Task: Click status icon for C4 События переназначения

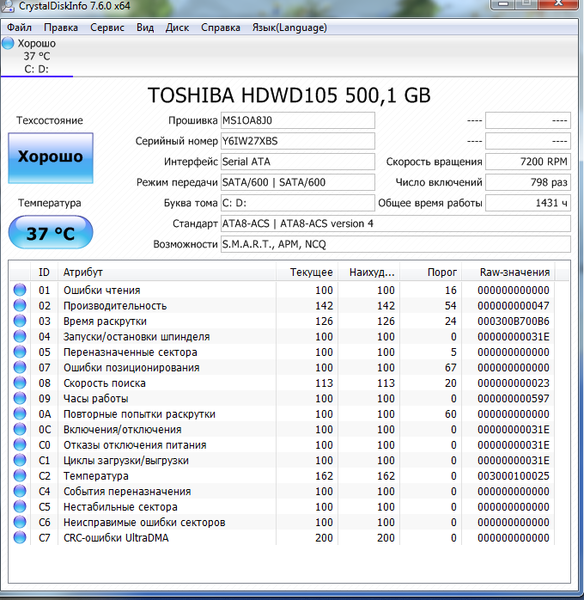Action: [20, 491]
